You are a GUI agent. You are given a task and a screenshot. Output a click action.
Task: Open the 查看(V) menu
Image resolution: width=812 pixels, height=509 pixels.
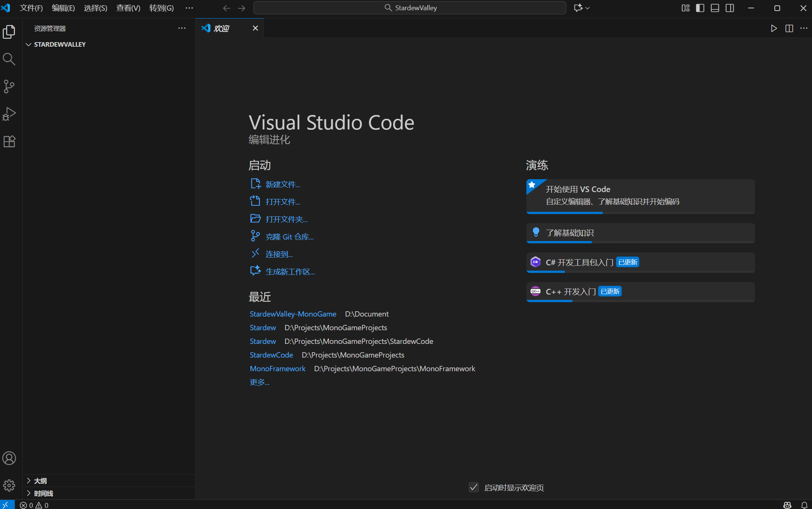(x=128, y=8)
